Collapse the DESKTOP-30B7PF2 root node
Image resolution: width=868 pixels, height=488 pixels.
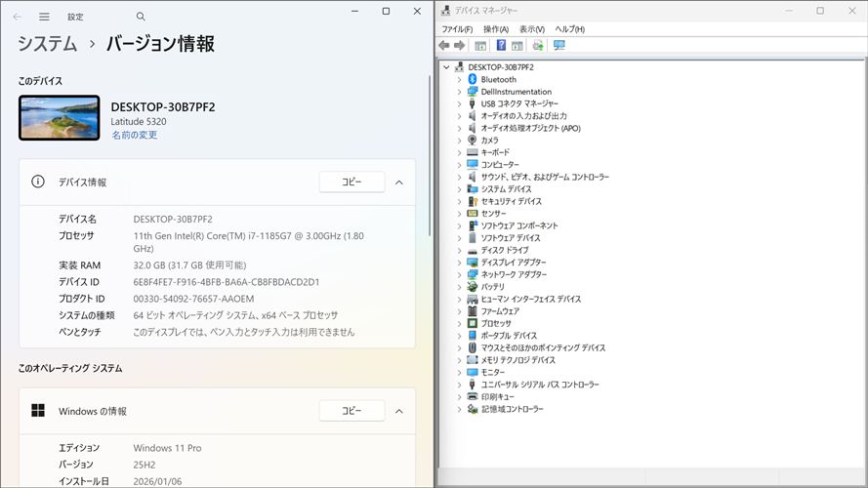pyautogui.click(x=447, y=67)
